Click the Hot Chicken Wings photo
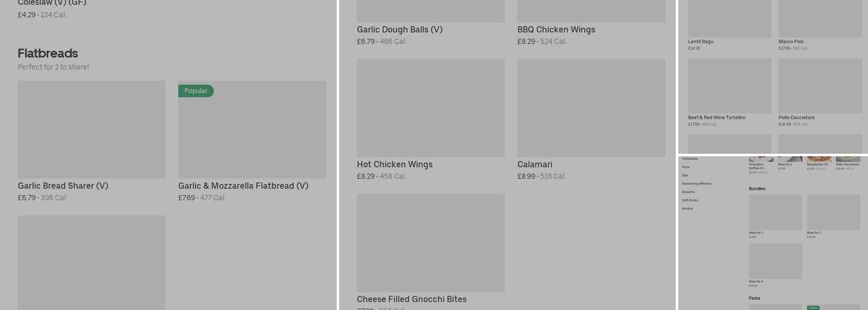The height and width of the screenshot is (310, 868). [430, 108]
